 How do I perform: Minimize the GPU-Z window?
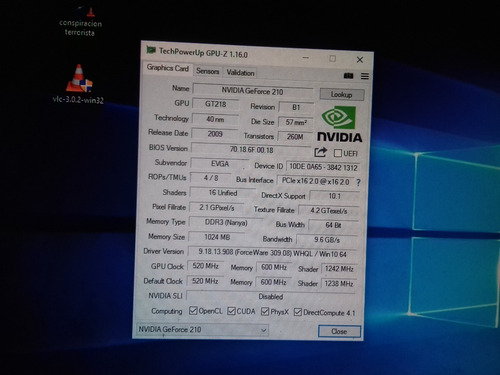tap(305, 58)
